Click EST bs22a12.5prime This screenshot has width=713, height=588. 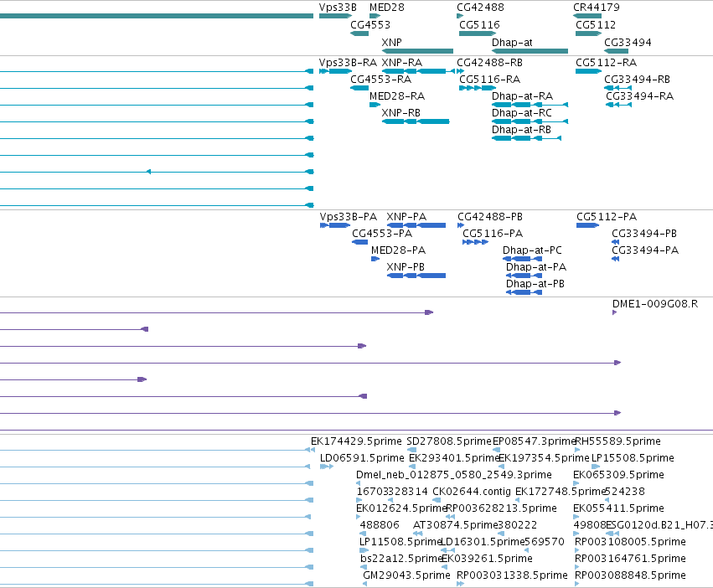click(x=401, y=559)
